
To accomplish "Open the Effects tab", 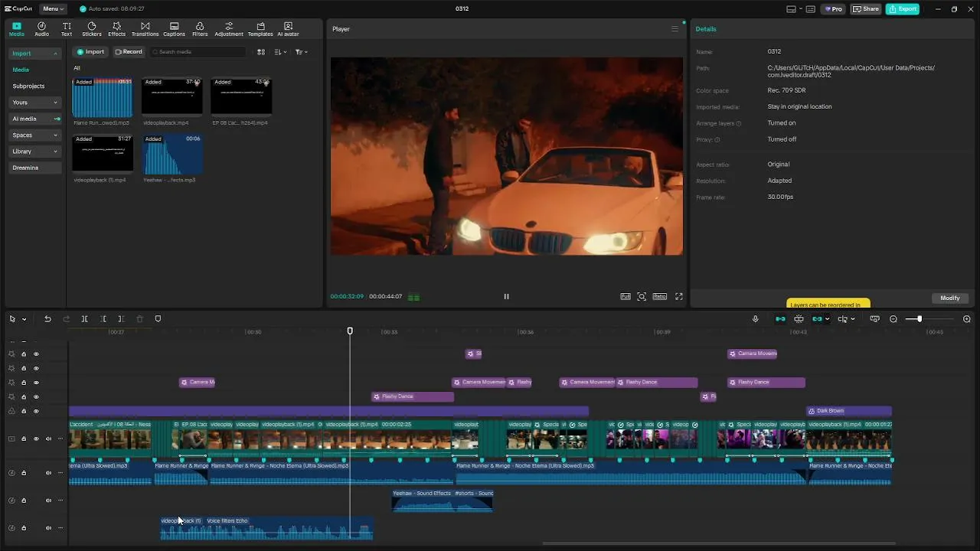I will (x=116, y=29).
